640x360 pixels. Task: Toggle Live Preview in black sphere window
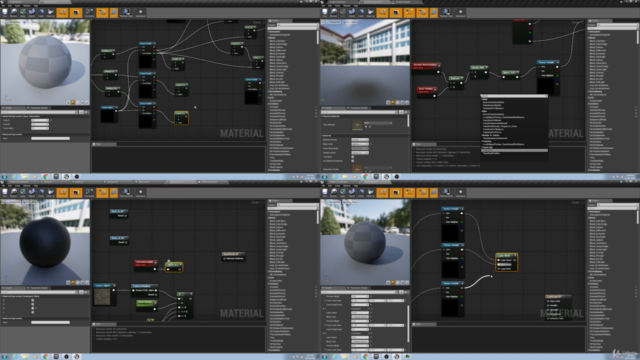click(76, 192)
